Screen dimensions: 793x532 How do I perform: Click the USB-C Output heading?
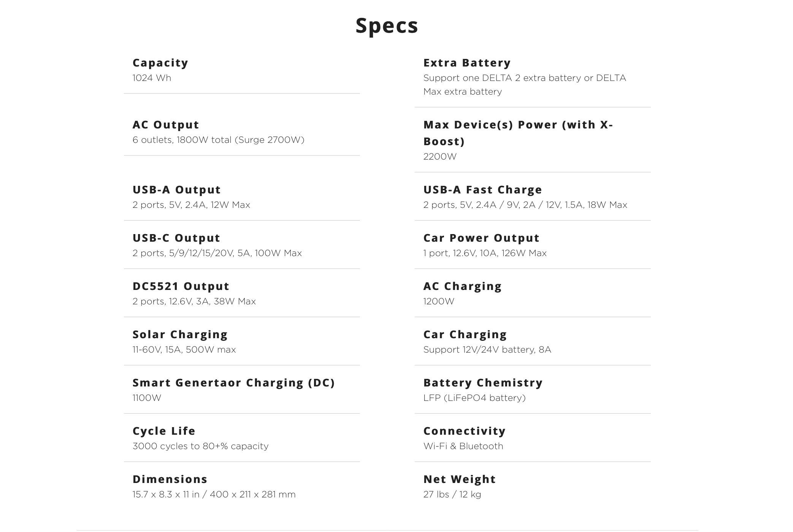(x=176, y=238)
